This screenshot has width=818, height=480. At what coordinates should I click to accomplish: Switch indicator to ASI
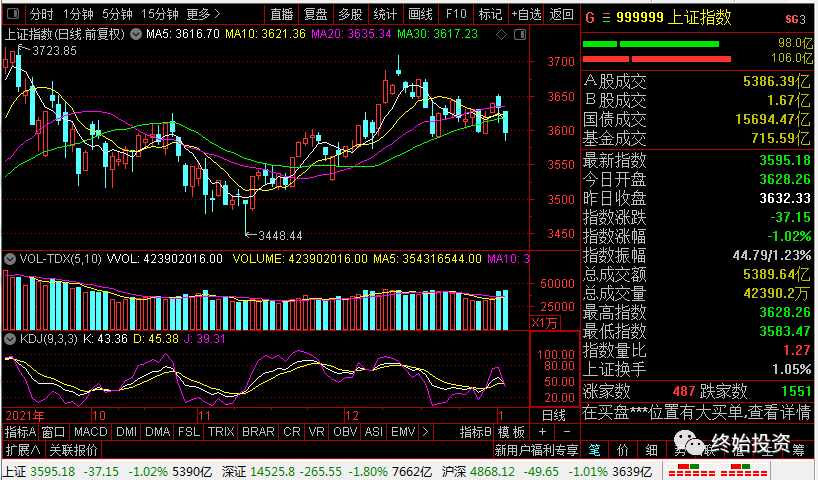click(374, 432)
